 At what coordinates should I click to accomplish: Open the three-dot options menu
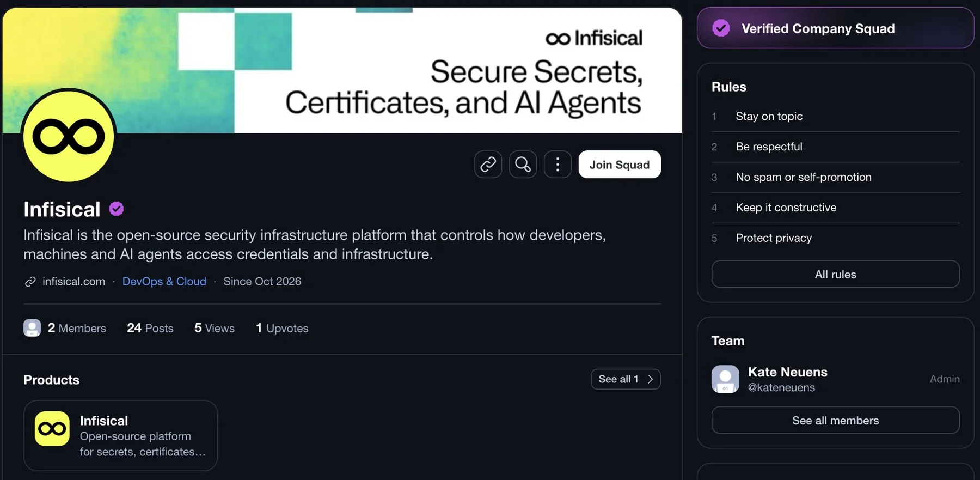point(558,164)
